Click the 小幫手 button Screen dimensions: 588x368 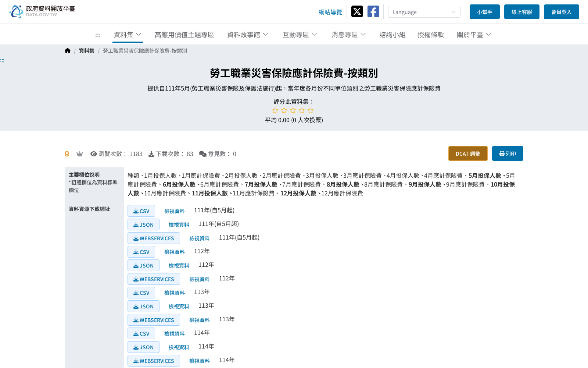tap(485, 12)
